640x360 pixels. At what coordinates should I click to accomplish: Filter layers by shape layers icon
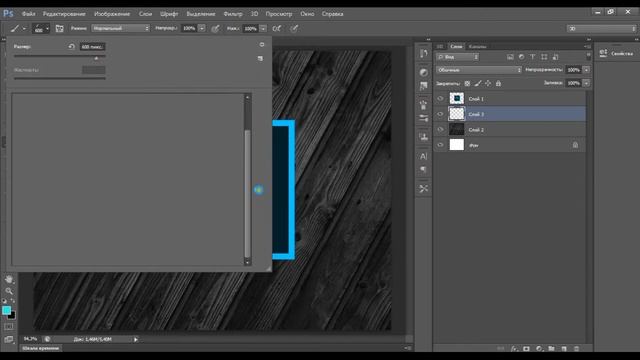pos(544,57)
